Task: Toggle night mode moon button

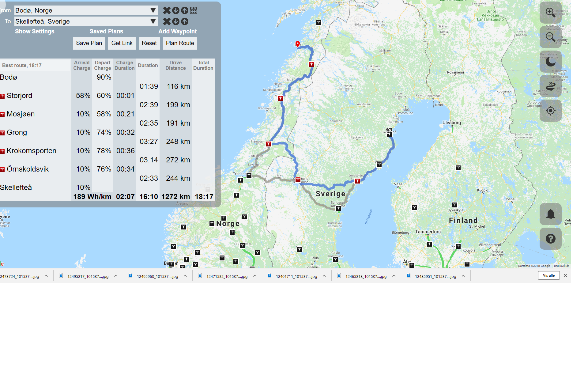Action: pos(550,62)
